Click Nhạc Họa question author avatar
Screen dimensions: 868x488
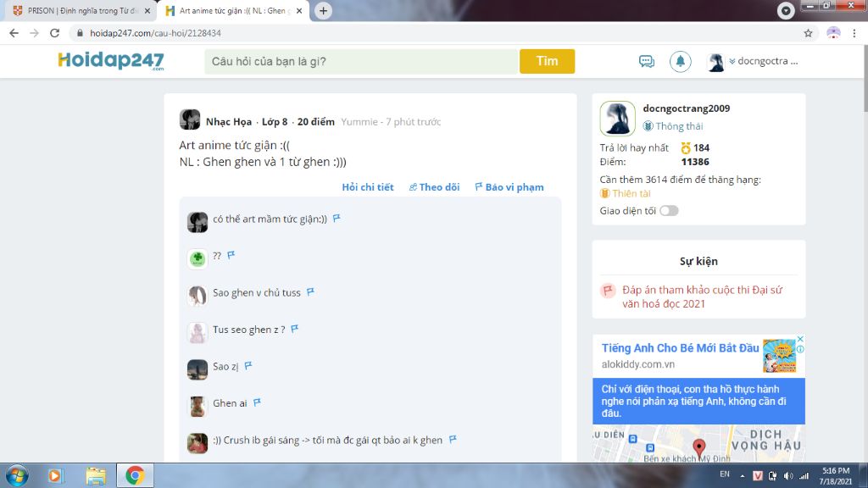pos(190,119)
